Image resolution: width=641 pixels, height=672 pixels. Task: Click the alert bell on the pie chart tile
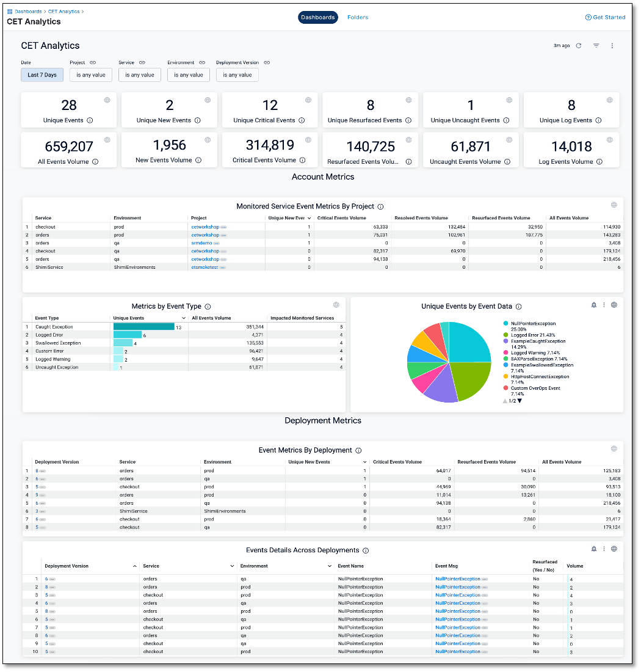593,305
